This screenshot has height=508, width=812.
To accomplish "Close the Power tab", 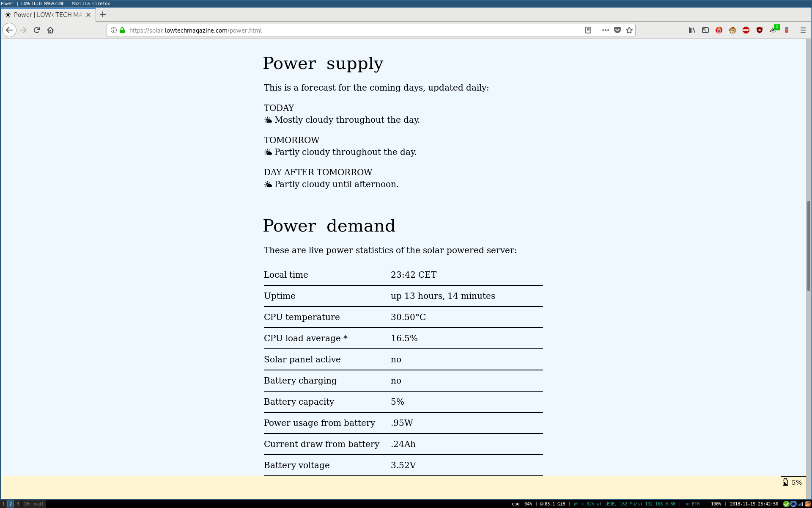I will click(88, 15).
